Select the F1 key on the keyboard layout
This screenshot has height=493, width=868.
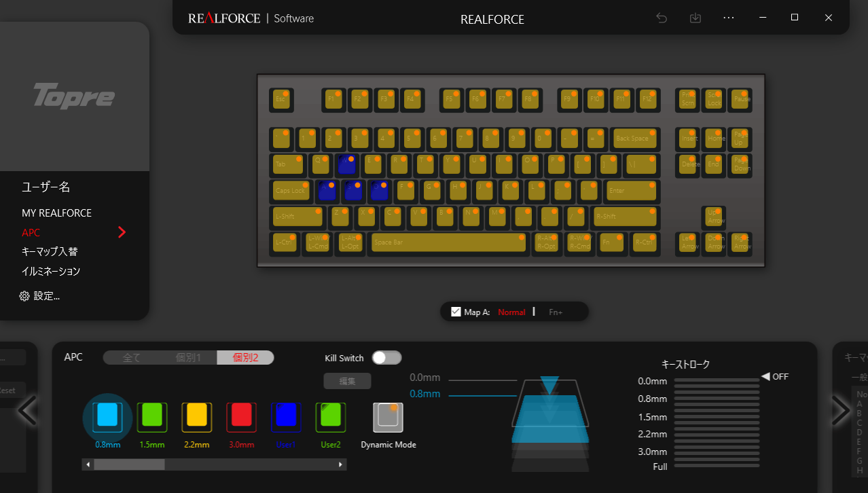(333, 100)
